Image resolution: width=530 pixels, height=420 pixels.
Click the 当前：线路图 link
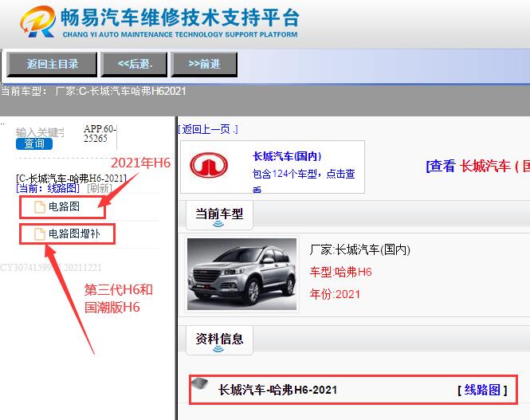tap(48, 188)
